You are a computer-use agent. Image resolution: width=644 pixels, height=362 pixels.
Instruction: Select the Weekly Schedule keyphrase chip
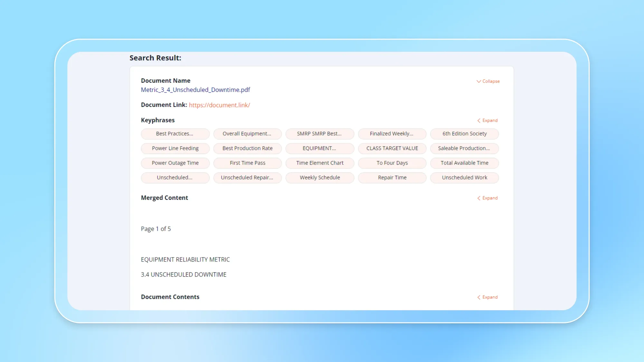click(x=319, y=178)
